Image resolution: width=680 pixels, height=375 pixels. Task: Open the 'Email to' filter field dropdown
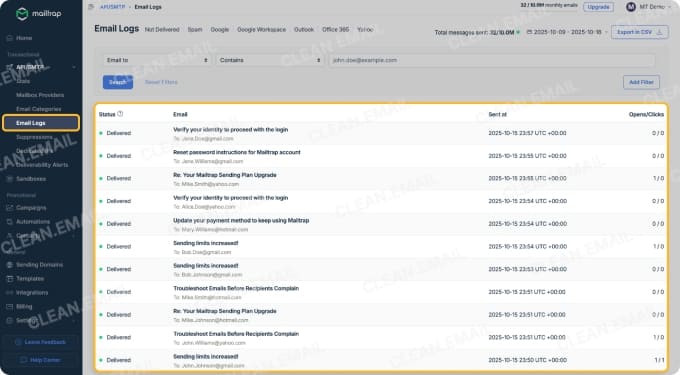(x=157, y=60)
